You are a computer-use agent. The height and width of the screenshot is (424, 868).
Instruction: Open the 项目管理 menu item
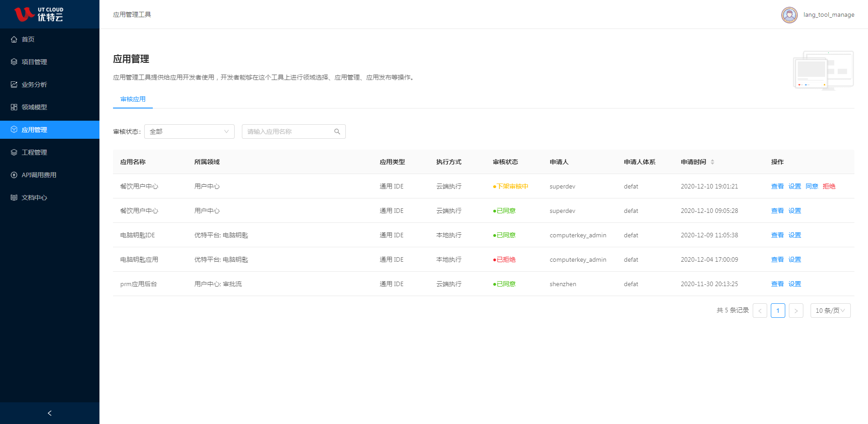tap(50, 62)
